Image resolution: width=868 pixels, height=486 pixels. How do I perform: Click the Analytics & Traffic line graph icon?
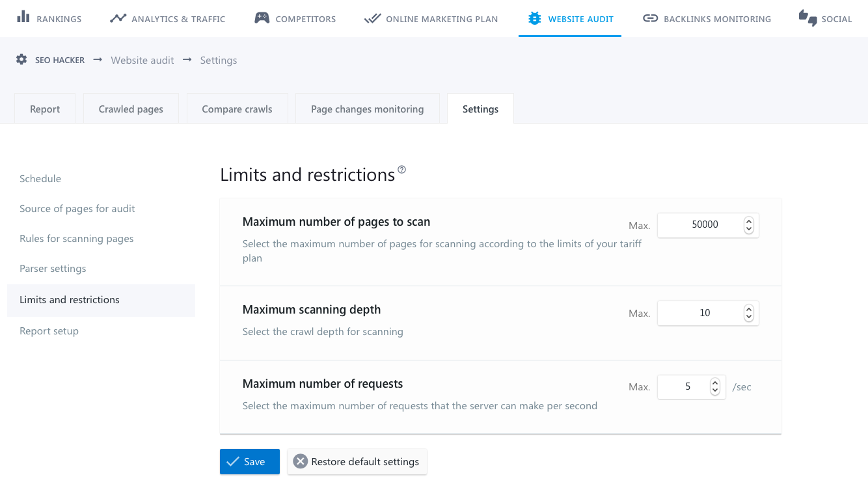(118, 18)
